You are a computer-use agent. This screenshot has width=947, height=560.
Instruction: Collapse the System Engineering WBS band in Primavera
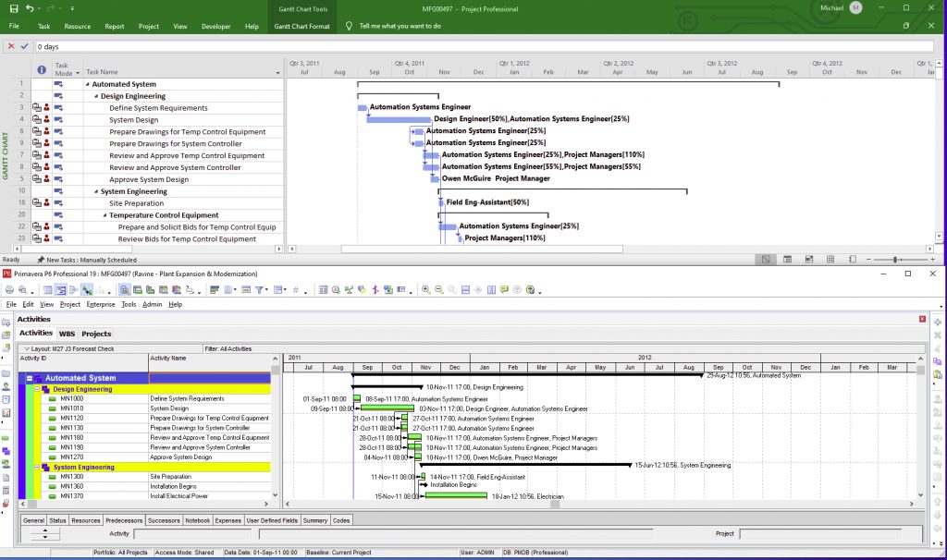pyautogui.click(x=37, y=467)
